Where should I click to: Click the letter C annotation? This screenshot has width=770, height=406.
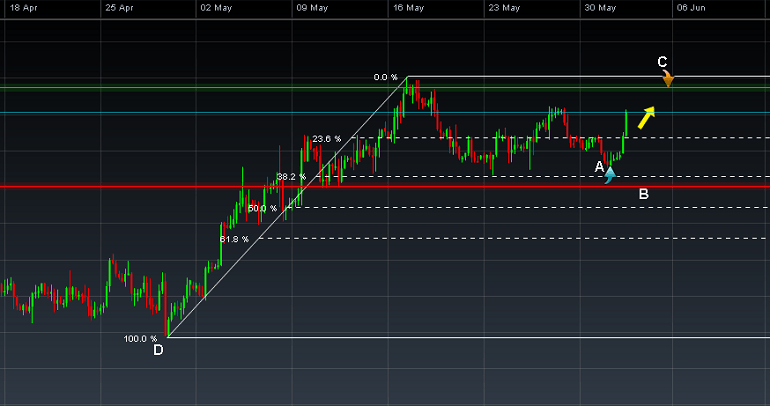coord(662,62)
